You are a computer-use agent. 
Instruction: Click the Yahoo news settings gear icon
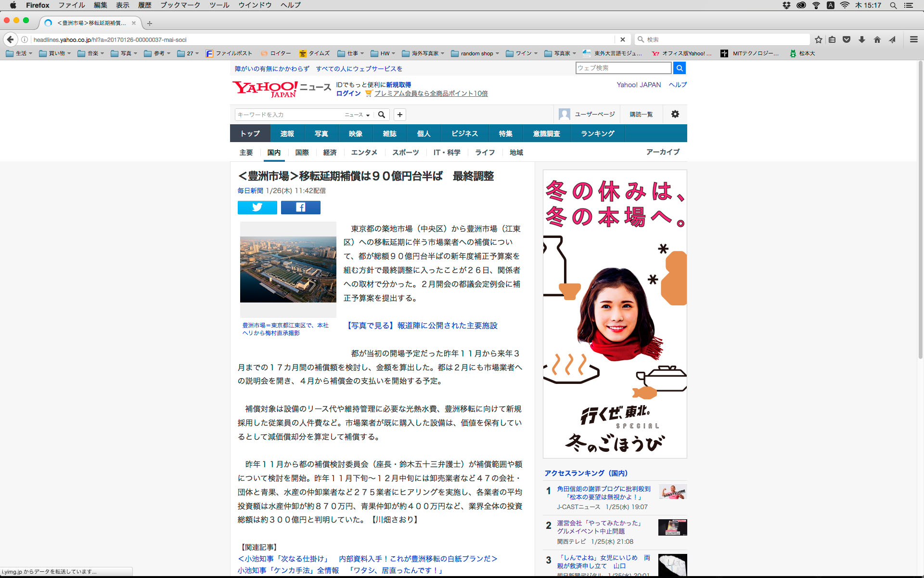(x=675, y=114)
